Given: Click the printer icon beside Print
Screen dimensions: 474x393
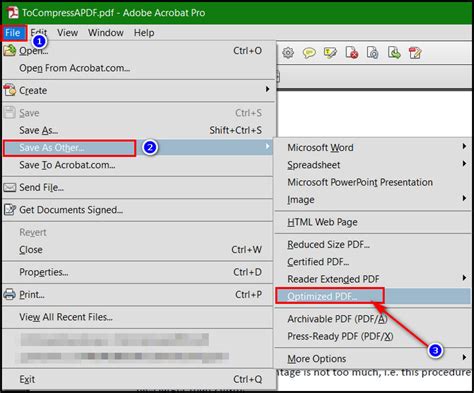Looking at the screenshot, I should pyautogui.click(x=10, y=294).
